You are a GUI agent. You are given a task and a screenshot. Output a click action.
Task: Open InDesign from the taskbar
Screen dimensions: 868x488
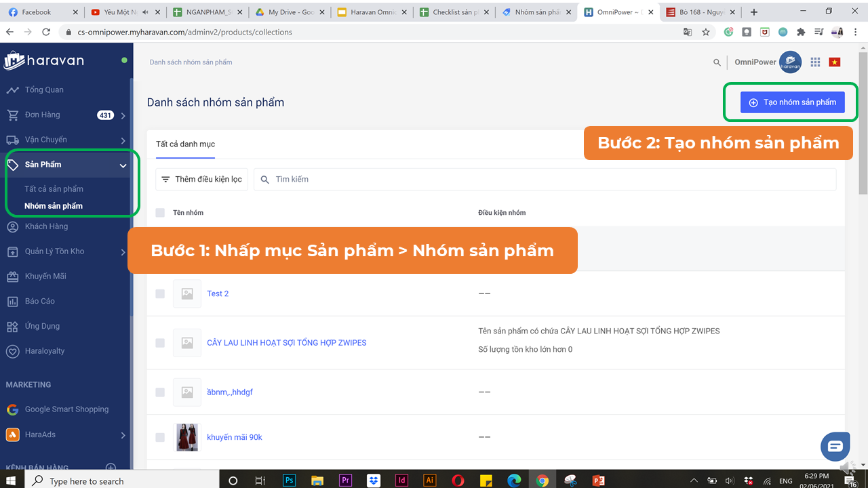401,480
